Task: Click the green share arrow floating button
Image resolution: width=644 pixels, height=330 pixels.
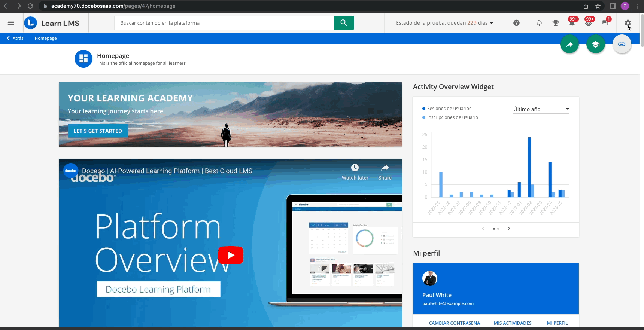Action: (569, 44)
